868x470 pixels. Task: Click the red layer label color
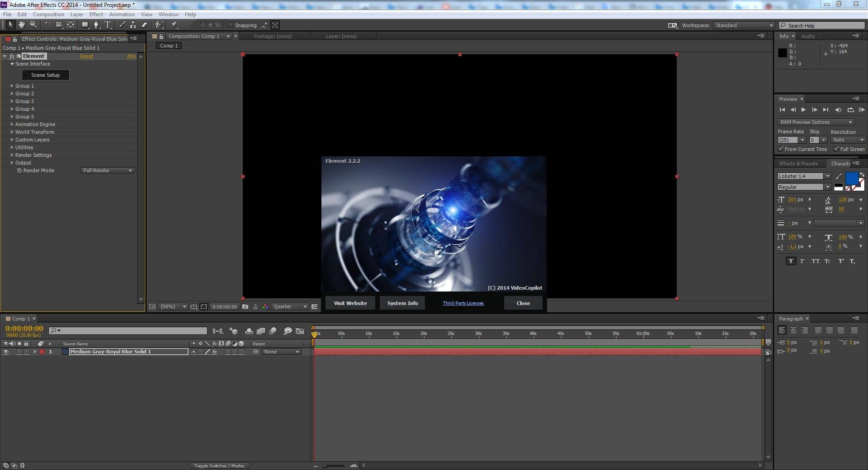coord(42,352)
